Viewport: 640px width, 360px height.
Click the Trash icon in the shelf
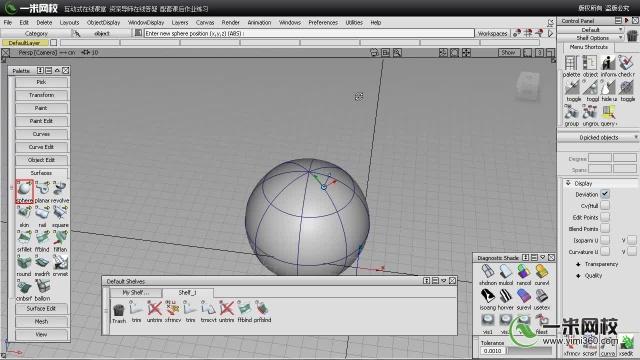[119, 313]
